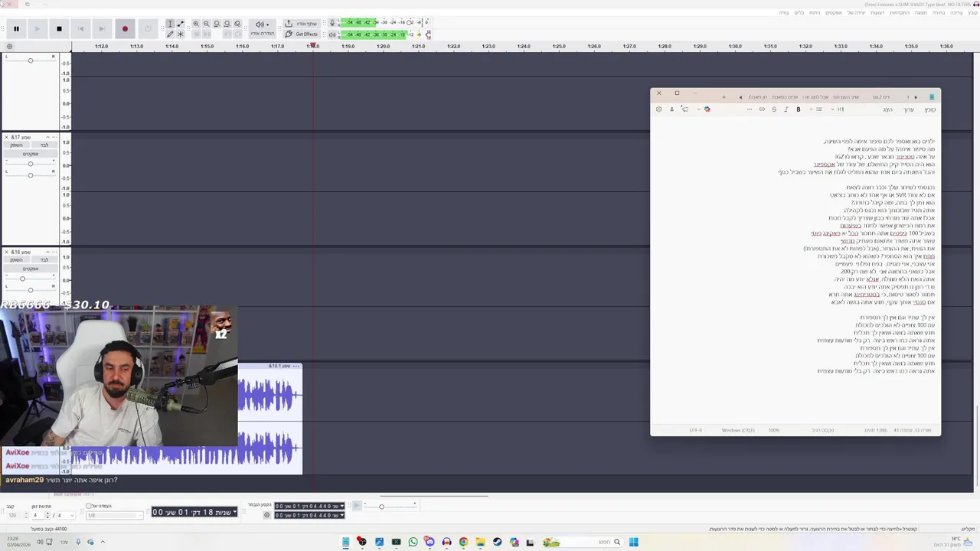Click the recording meter microphone icon
980x551 pixels.
pyautogui.click(x=332, y=23)
